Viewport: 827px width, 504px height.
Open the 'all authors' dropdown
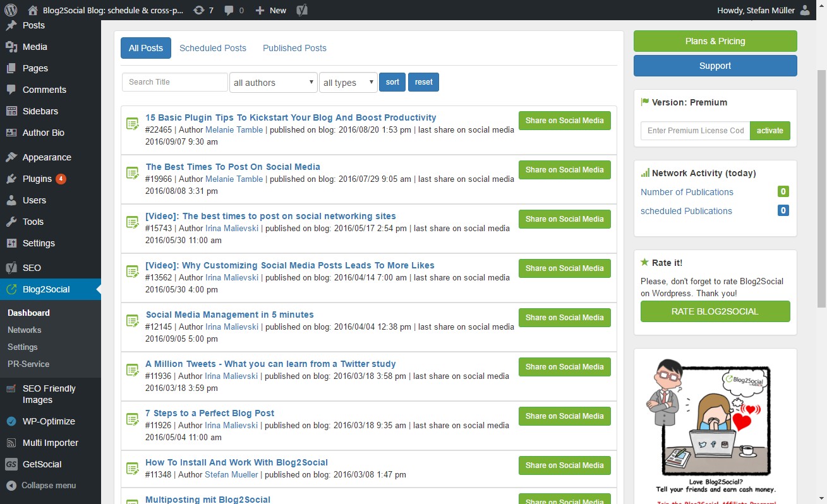274,83
